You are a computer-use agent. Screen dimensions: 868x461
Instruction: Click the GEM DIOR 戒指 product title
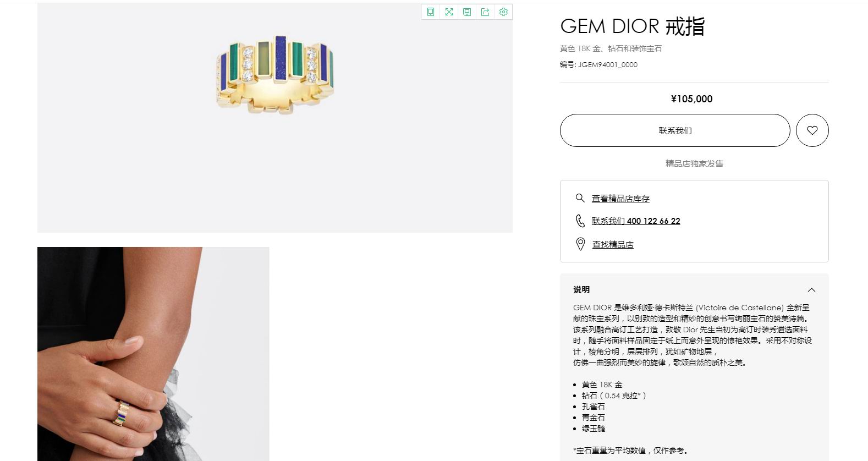[x=632, y=26]
